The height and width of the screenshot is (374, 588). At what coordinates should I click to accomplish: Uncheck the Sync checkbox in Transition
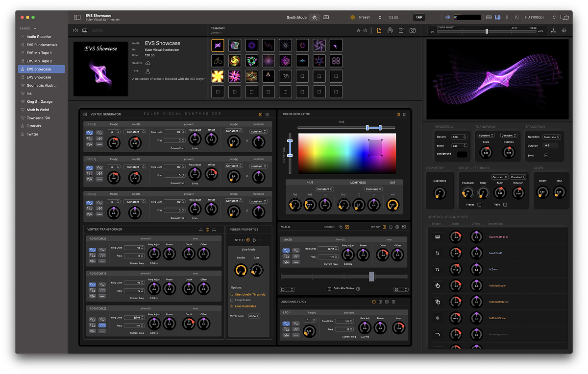click(x=546, y=155)
